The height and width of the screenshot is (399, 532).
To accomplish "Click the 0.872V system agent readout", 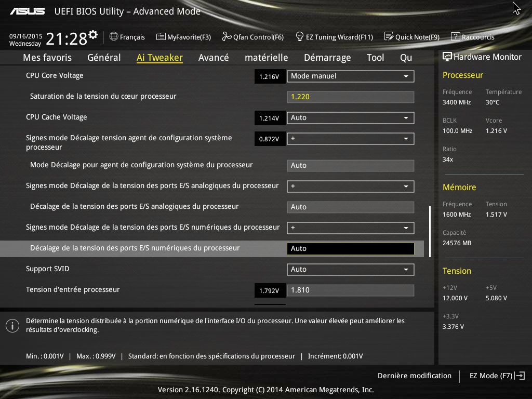I will pos(270,139).
